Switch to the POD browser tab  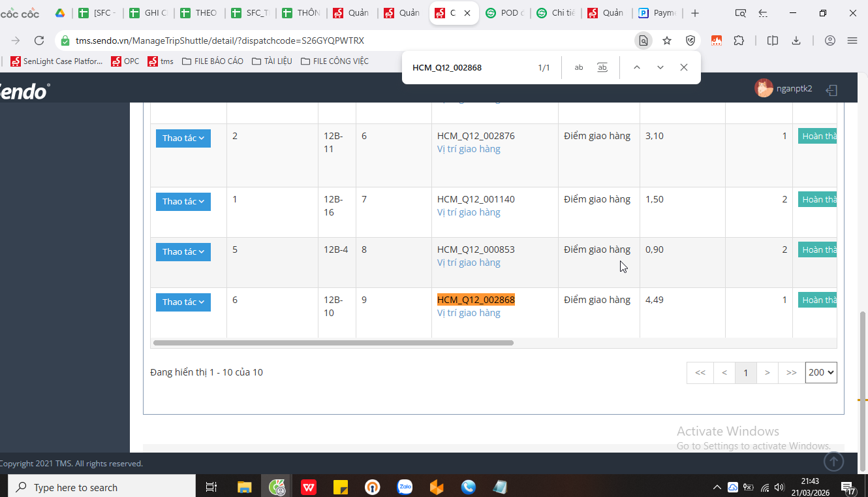[504, 13]
